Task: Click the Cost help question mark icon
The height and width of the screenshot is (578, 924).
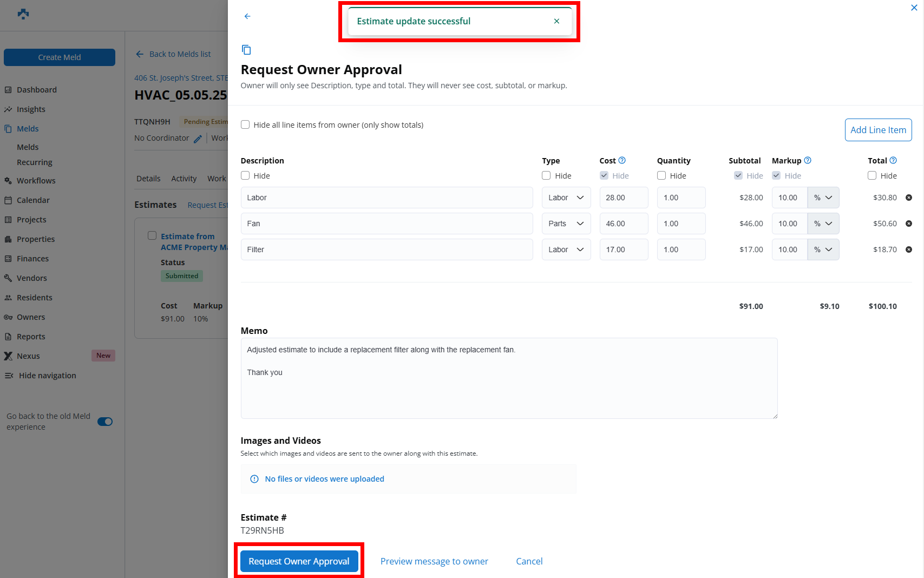Action: click(622, 160)
